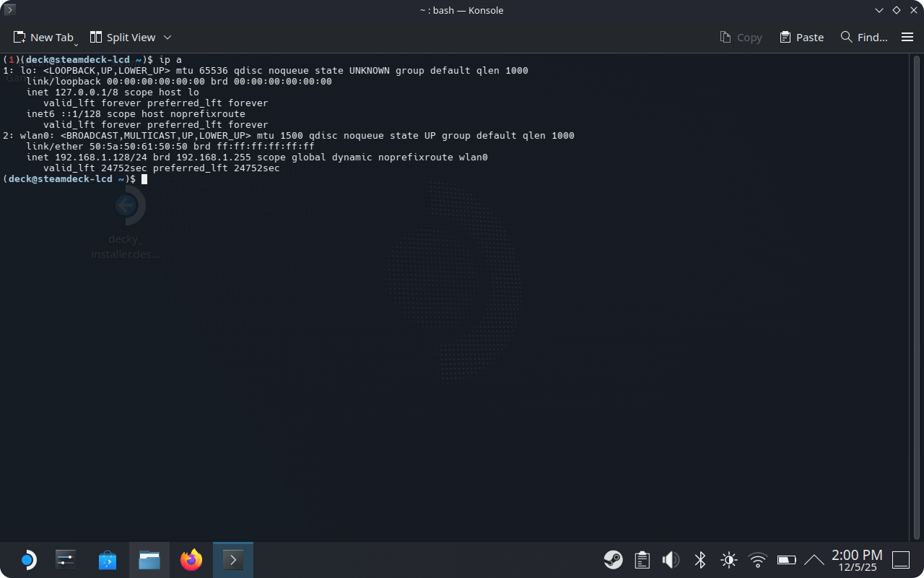
Task: Open Wi-Fi network settings
Action: coord(757,560)
